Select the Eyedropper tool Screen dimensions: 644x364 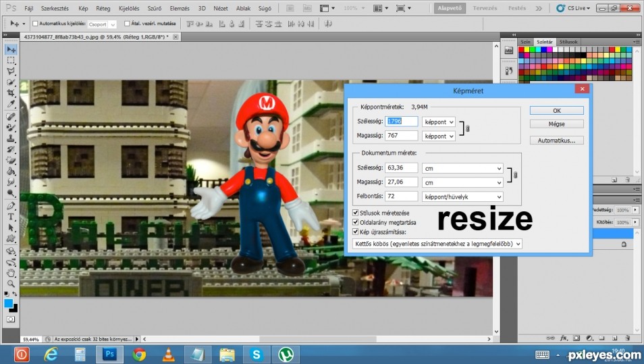pos(11,103)
